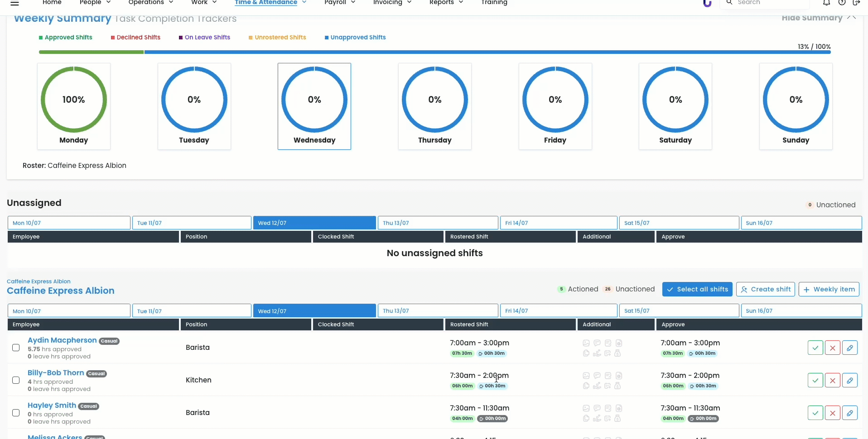Edit Hayley Smith's shift with pencil icon

(849, 413)
